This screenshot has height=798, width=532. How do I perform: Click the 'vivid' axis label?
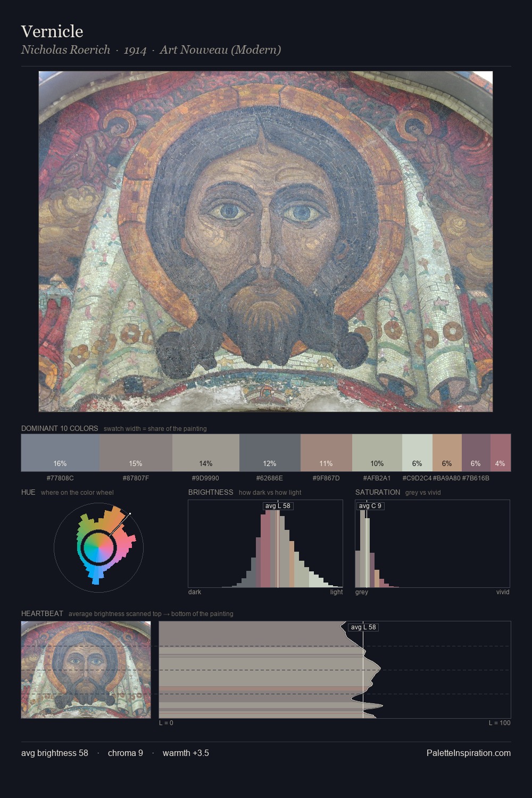point(503,592)
